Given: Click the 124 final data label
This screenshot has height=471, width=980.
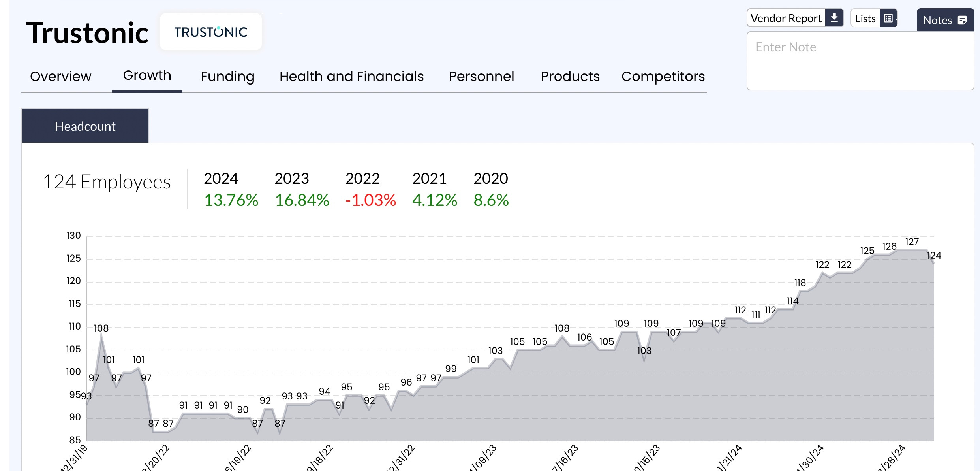Looking at the screenshot, I should (934, 256).
